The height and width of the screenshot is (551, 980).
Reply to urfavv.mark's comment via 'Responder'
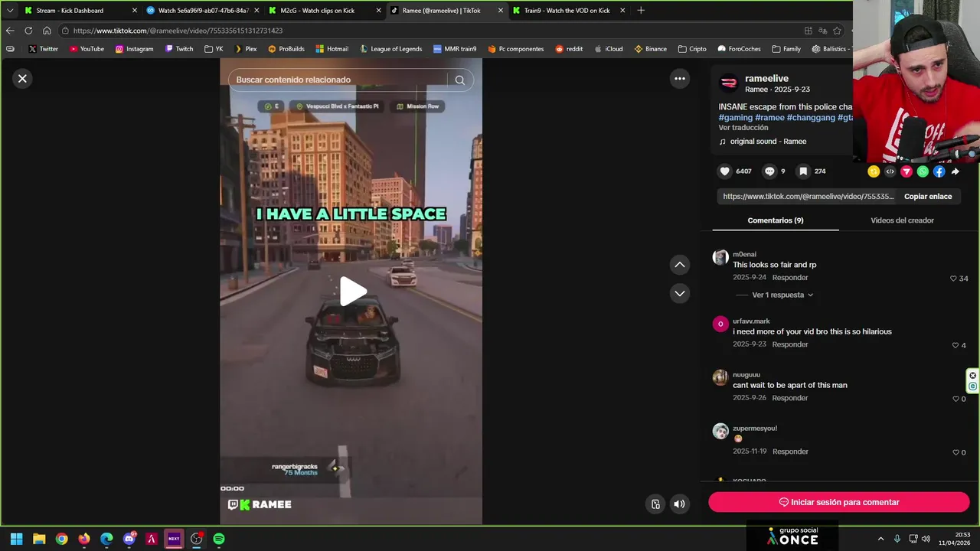point(790,344)
